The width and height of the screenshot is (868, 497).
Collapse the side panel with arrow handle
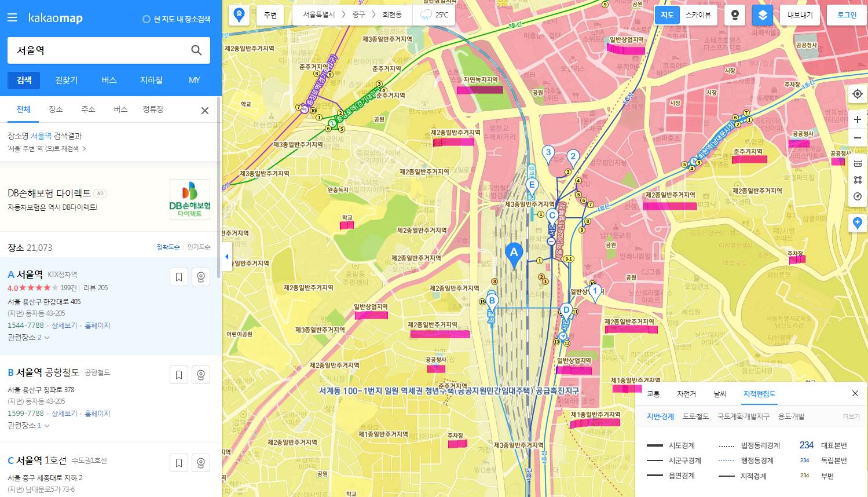tap(226, 257)
